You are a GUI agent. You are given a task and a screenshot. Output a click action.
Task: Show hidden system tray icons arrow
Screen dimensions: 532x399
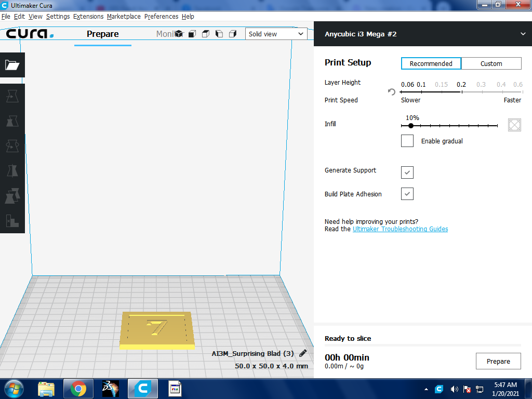[426, 389]
